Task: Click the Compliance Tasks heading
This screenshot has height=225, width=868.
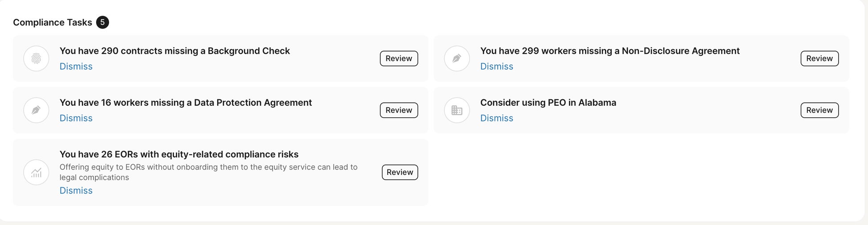Action: [53, 22]
